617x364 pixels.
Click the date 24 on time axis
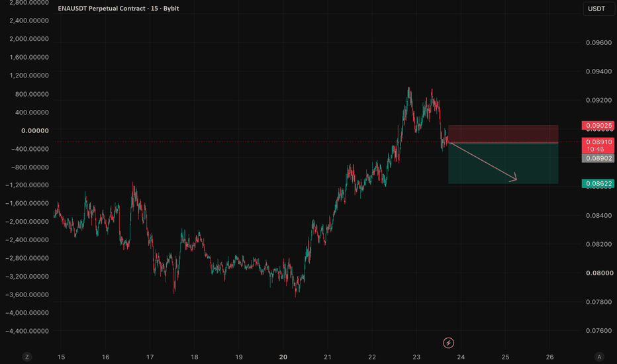point(461,357)
